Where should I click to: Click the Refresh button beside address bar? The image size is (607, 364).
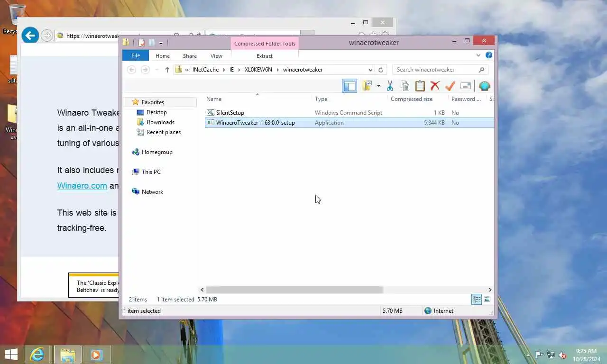pyautogui.click(x=381, y=70)
